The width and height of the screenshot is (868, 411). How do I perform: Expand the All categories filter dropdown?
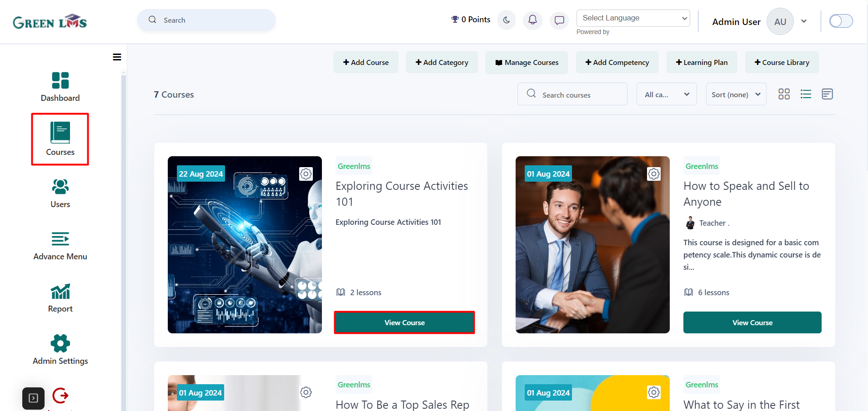pyautogui.click(x=667, y=94)
